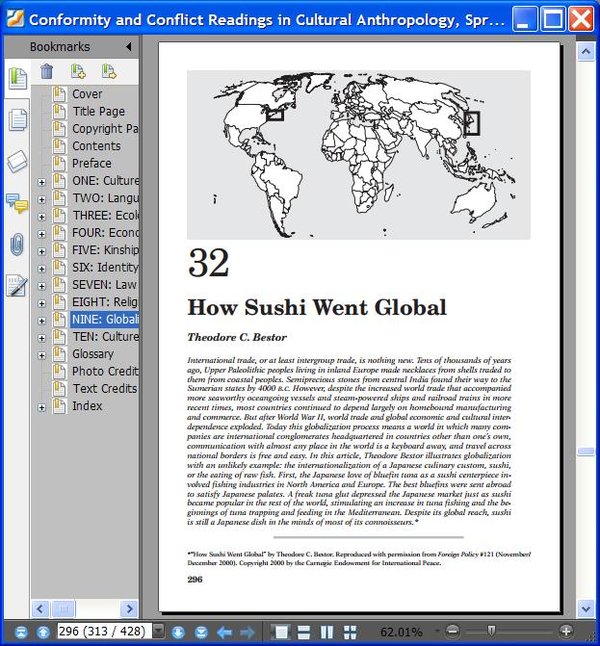Screen dimensions: 600x646
Task: Expand the NINE: Globalization bookmark
Action: tap(42, 321)
